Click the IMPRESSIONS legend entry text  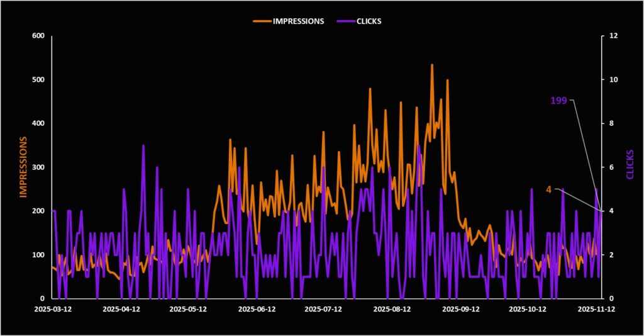point(298,21)
